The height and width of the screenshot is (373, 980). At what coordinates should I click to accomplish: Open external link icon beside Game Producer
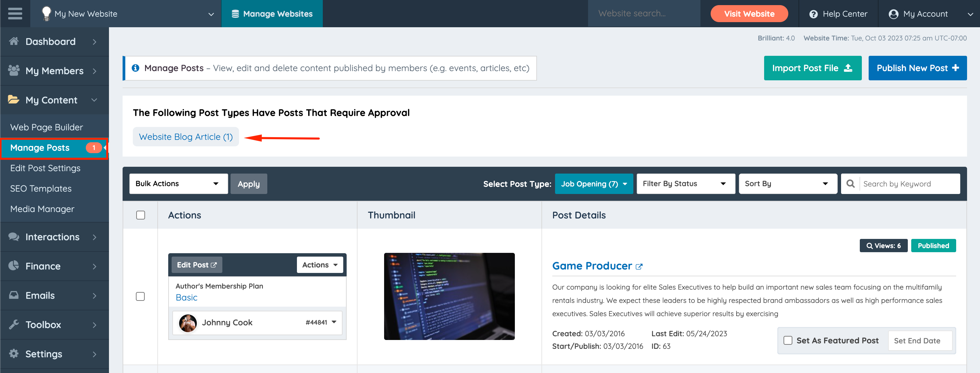click(639, 266)
